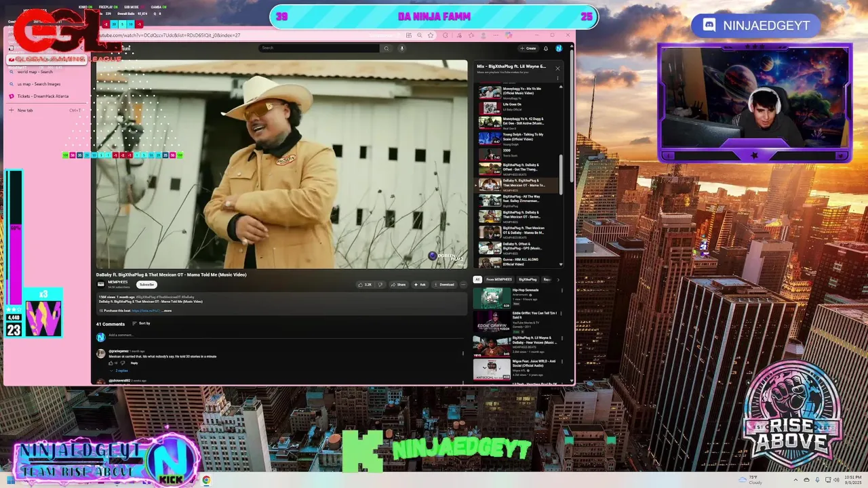Open the Copilot icon in browser toolbar
868x488 pixels.
point(508,35)
